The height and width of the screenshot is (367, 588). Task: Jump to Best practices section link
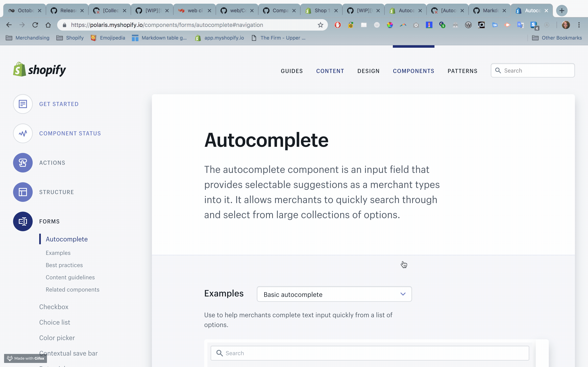click(64, 265)
